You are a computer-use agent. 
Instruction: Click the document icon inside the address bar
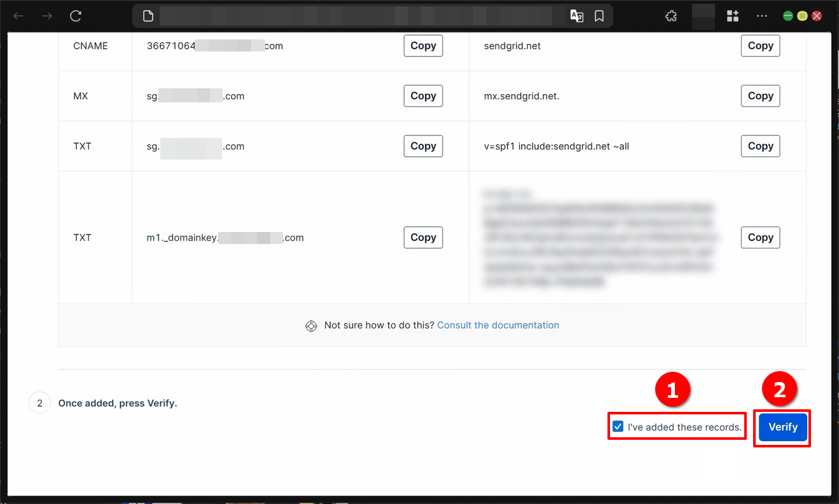pos(147,16)
